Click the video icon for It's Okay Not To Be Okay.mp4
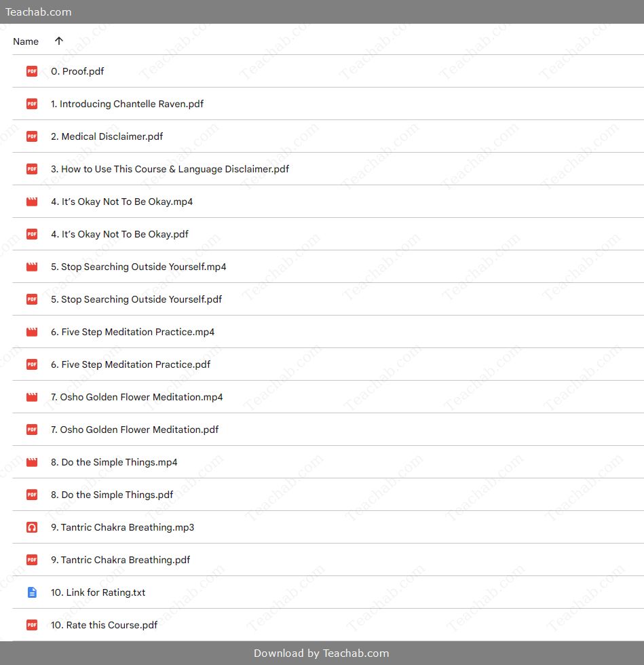This screenshot has width=644, height=665. pos(32,202)
